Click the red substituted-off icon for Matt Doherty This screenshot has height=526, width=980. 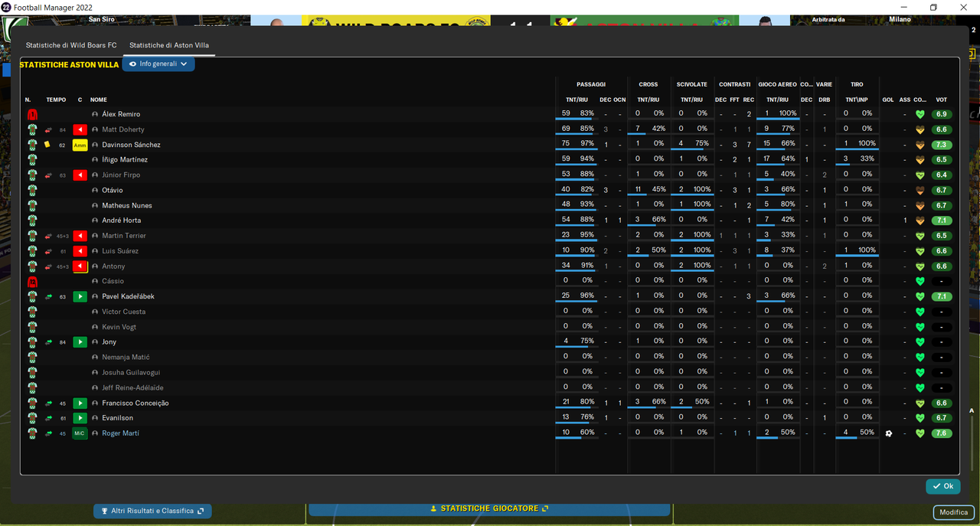click(80, 129)
